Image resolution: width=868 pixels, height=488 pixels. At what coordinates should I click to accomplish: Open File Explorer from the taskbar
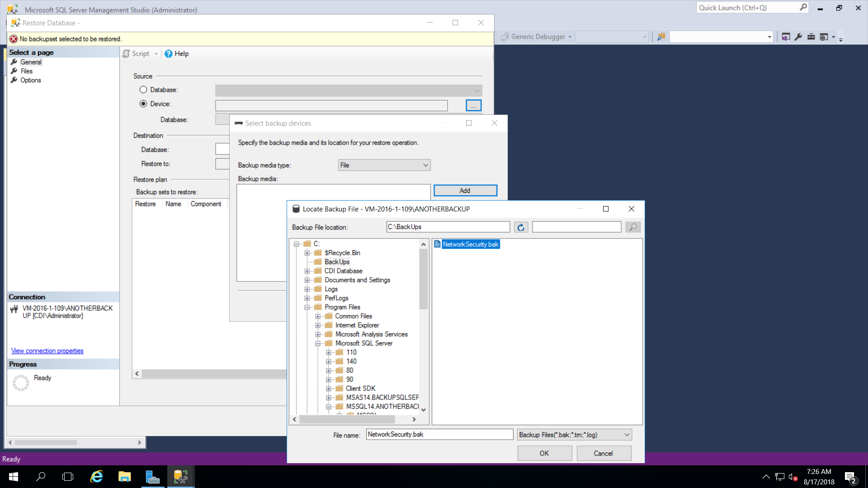tap(124, 477)
